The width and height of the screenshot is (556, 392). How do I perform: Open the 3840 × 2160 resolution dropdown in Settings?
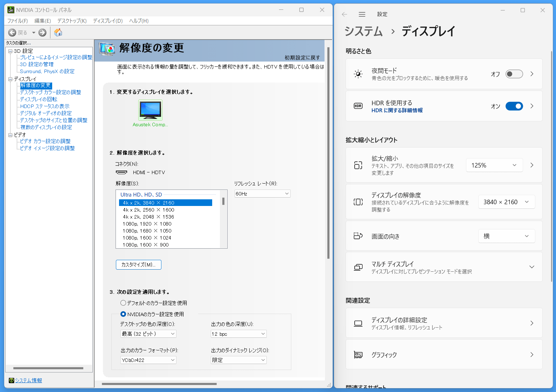point(507,202)
